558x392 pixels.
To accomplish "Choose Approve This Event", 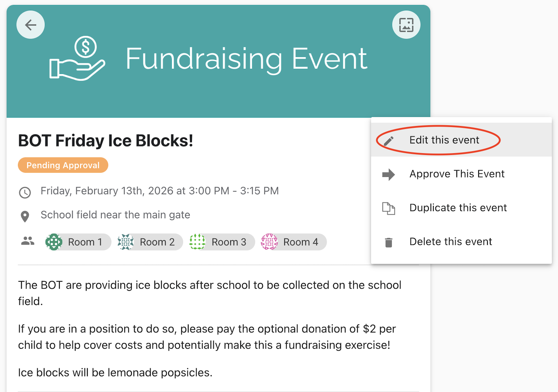I will tap(457, 174).
